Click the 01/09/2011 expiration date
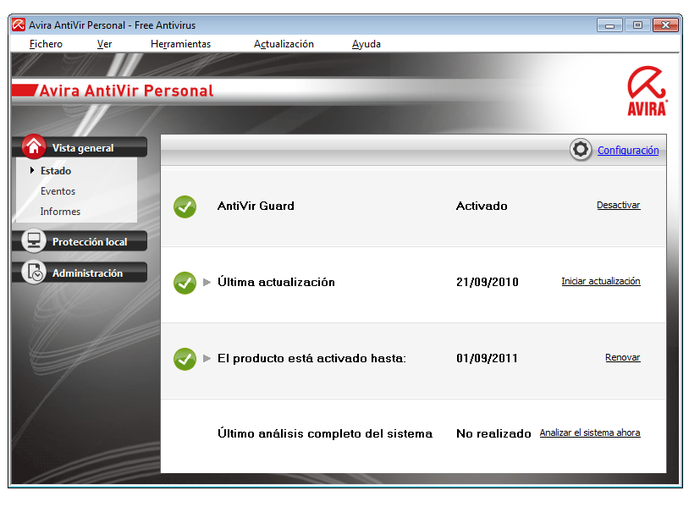 (x=487, y=358)
